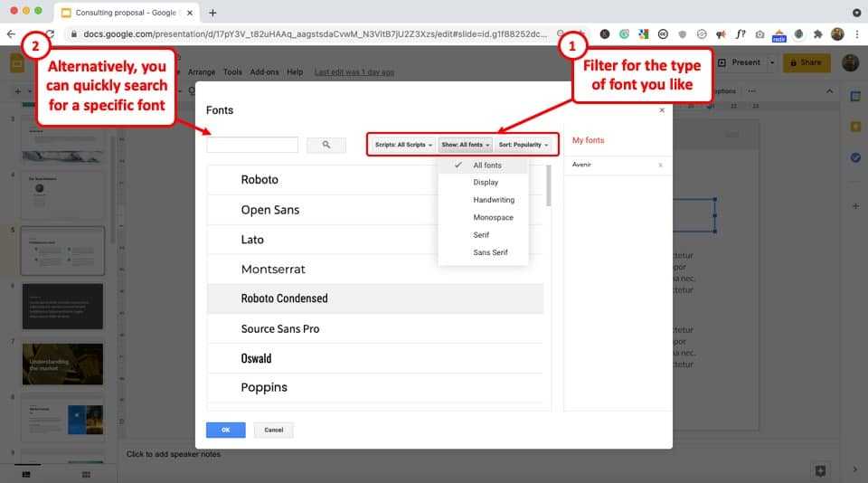Click the camera extension icon in toolbar
The image size is (868, 483).
click(x=759, y=34)
